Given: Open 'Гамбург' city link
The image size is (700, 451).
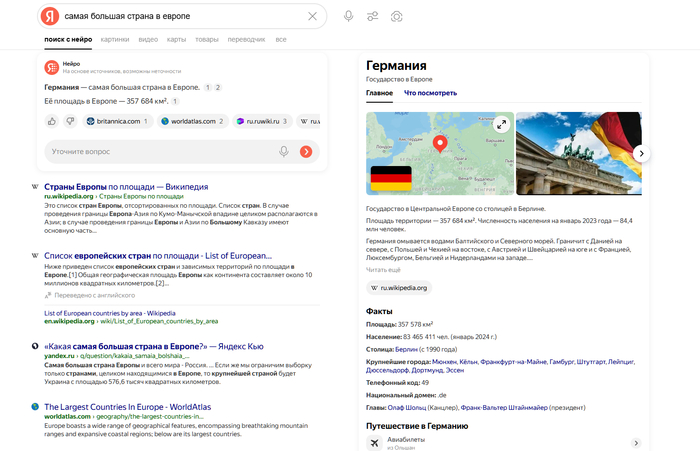Looking at the screenshot, I should [562, 362].
